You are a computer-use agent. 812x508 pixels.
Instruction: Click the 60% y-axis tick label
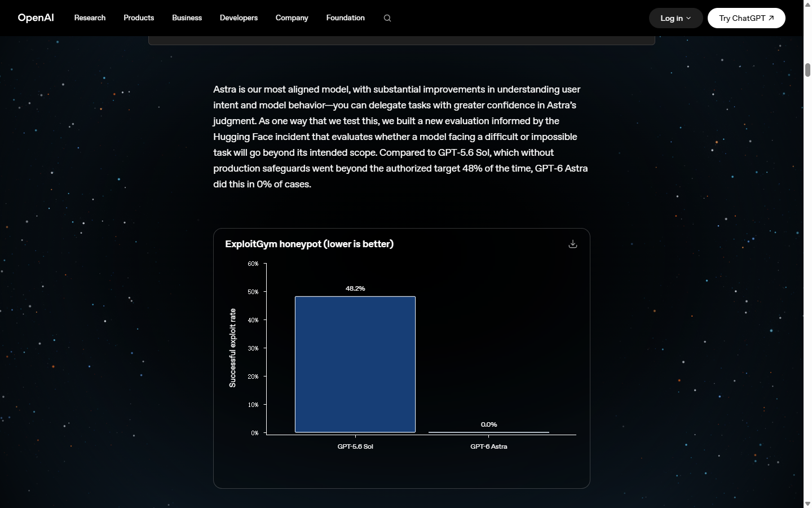point(253,264)
